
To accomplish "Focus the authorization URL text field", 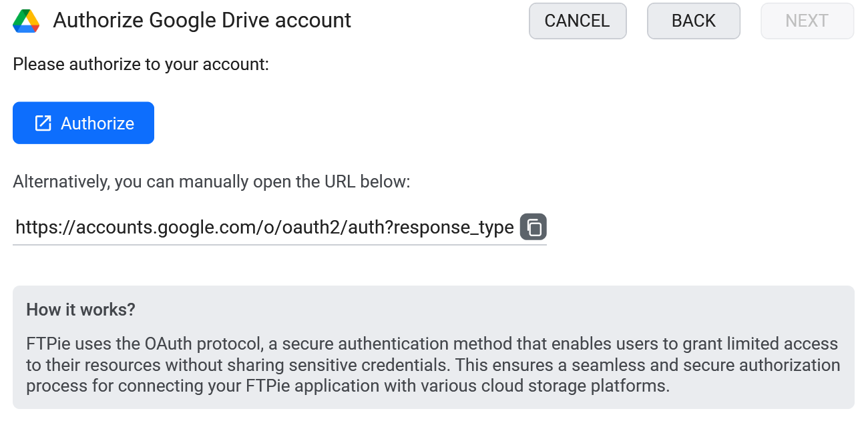I will 264,228.
